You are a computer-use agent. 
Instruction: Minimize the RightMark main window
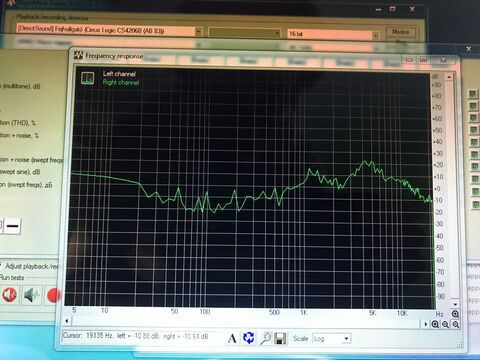point(378,9)
